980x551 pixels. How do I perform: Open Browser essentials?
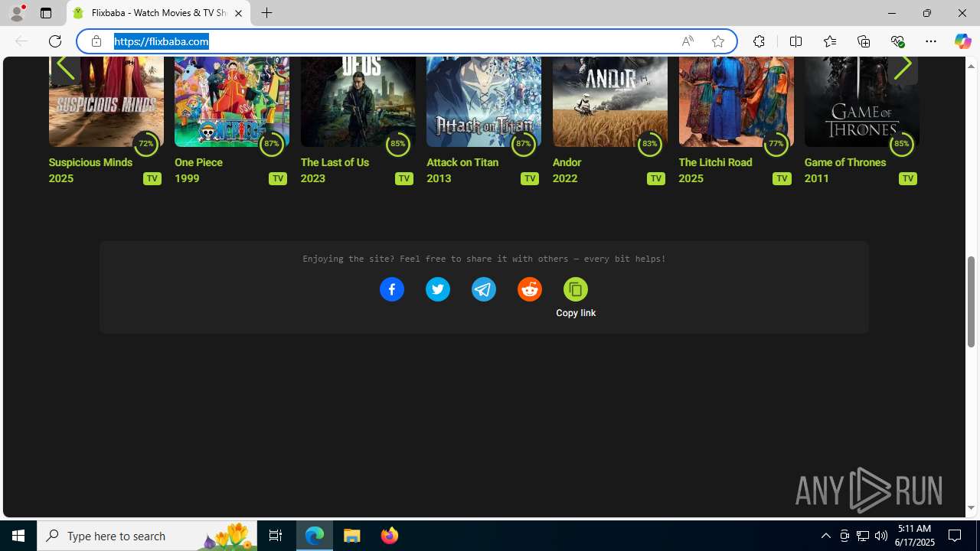(897, 41)
